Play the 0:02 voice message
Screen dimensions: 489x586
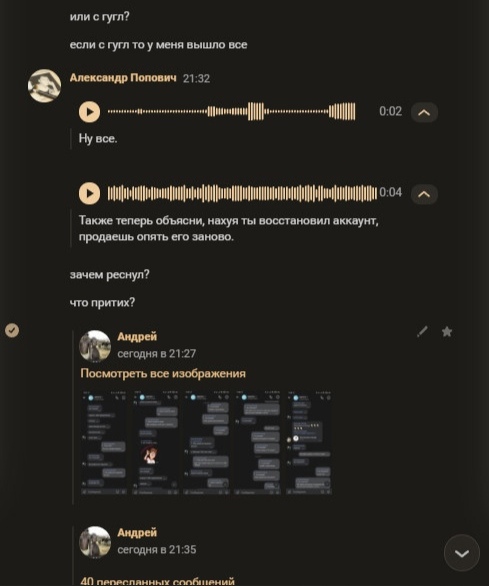[89, 112]
